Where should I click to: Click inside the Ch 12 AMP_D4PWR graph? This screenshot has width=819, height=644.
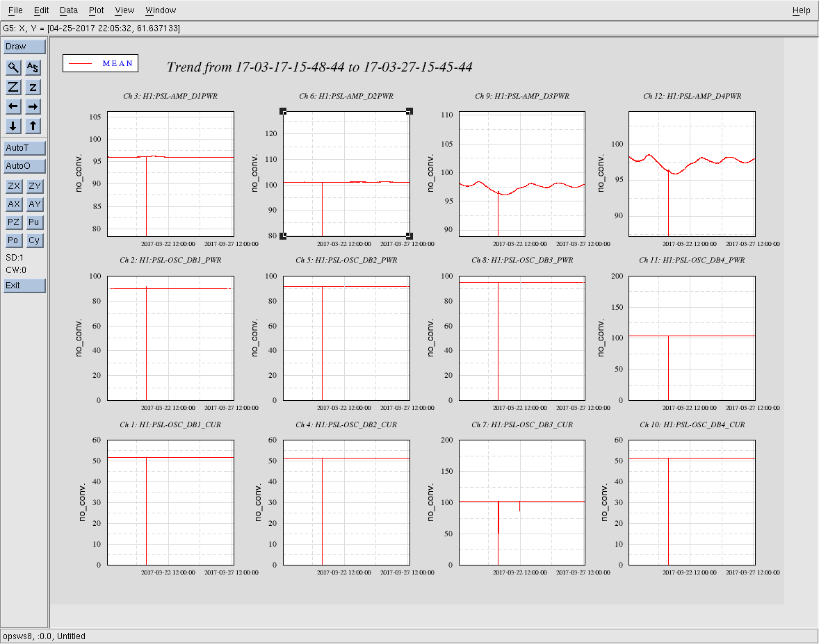point(692,174)
